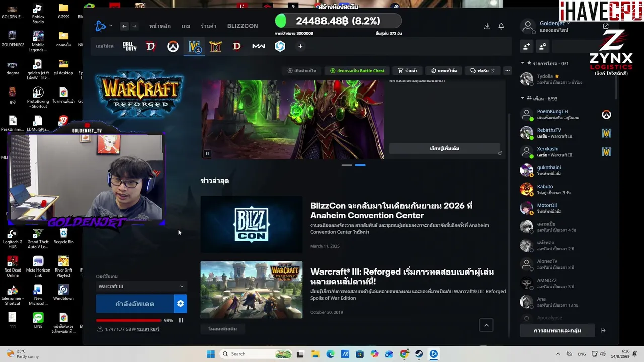Open the Call of Duty game tab
Viewport: 644px width, 362px height.
[130, 46]
